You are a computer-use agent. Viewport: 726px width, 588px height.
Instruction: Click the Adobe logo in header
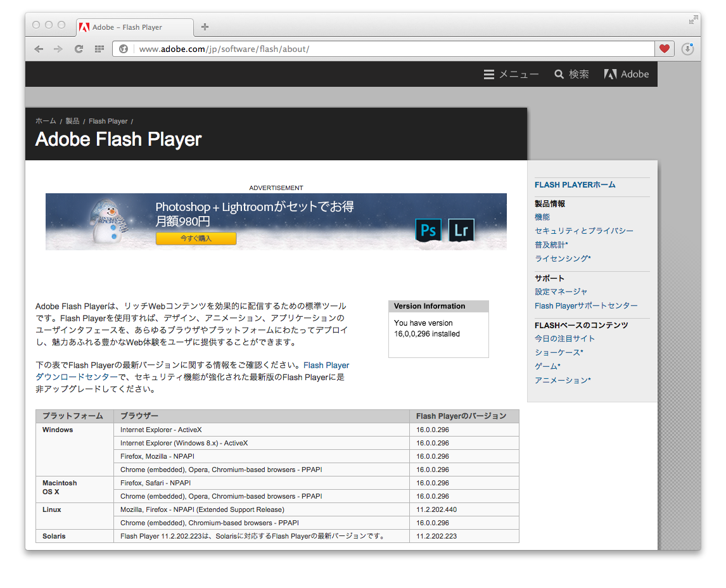point(627,74)
